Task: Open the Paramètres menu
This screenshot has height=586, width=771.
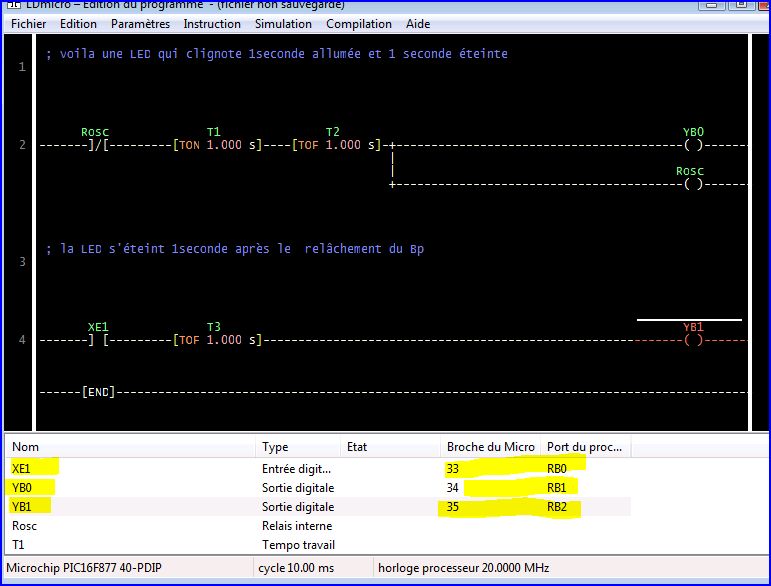Action: (140, 24)
